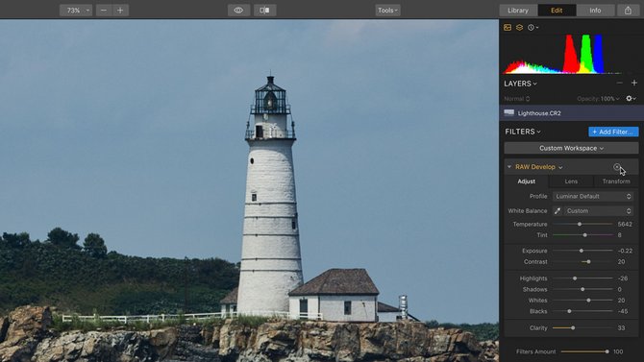Viewport: 644px width, 362px height.
Task: Toggle RAW Develop filter visibility
Action: click(617, 167)
